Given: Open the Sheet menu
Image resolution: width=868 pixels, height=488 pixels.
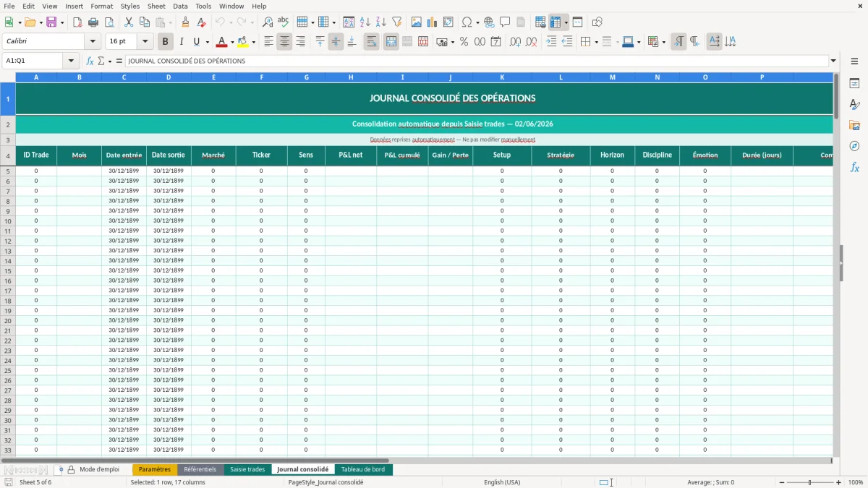Looking at the screenshot, I should coord(156,6).
